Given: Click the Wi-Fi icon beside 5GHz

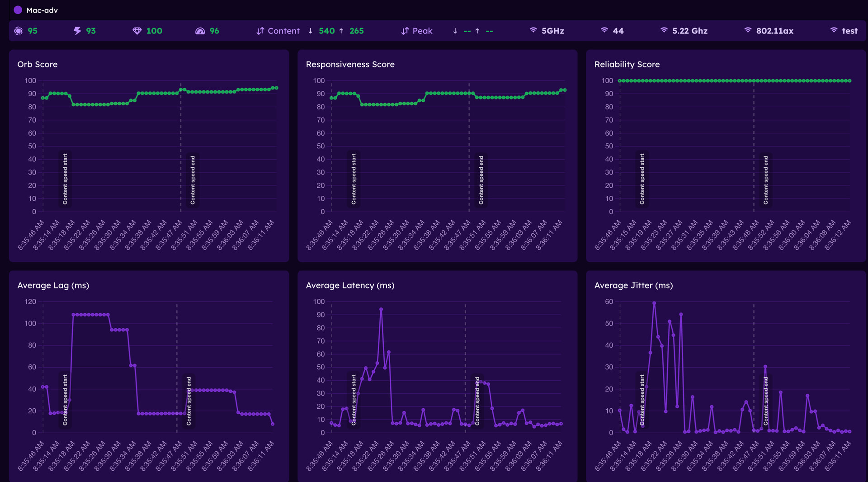Looking at the screenshot, I should (533, 30).
